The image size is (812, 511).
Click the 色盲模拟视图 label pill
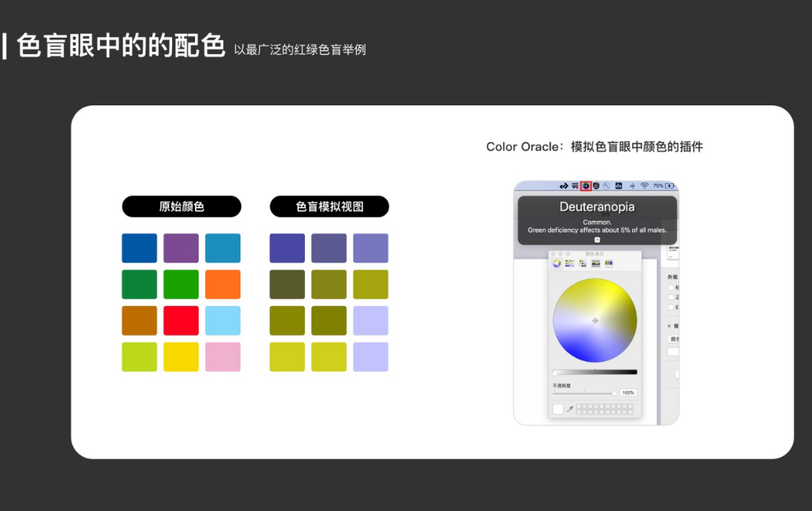[x=329, y=207]
